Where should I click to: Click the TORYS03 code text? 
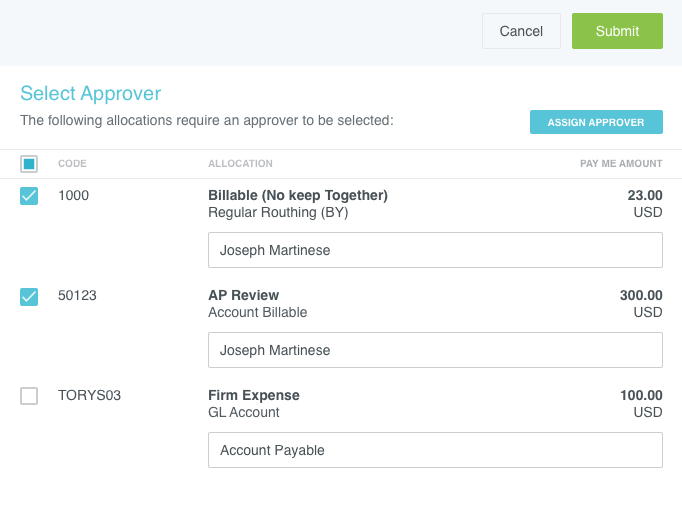89,395
